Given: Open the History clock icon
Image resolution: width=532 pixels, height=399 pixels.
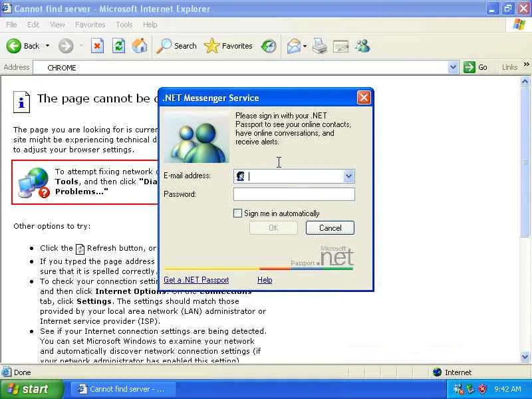Looking at the screenshot, I should click(269, 46).
